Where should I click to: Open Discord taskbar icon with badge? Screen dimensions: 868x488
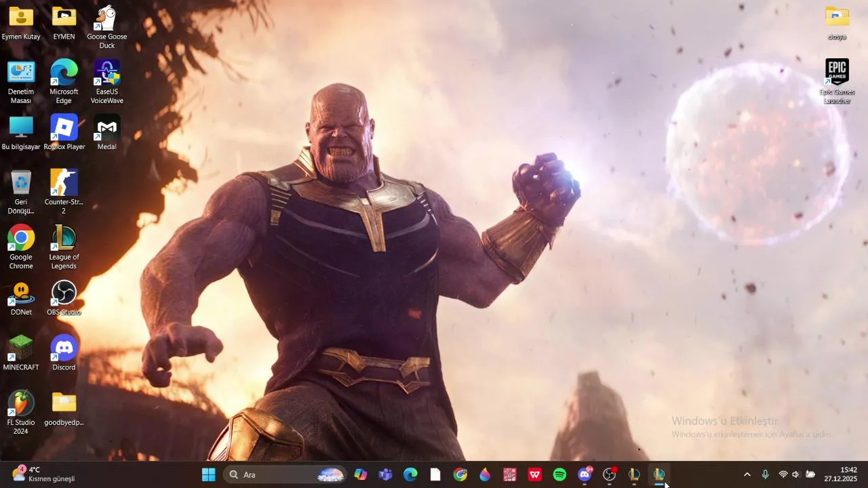(x=585, y=474)
